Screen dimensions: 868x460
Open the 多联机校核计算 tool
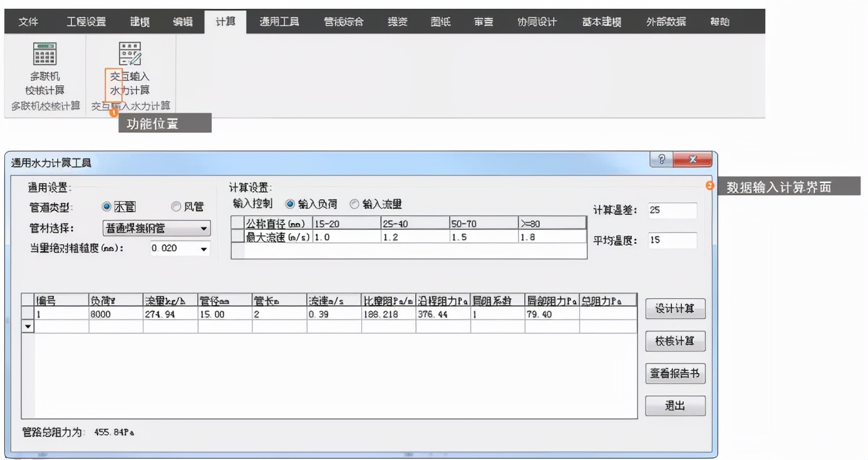43,69
